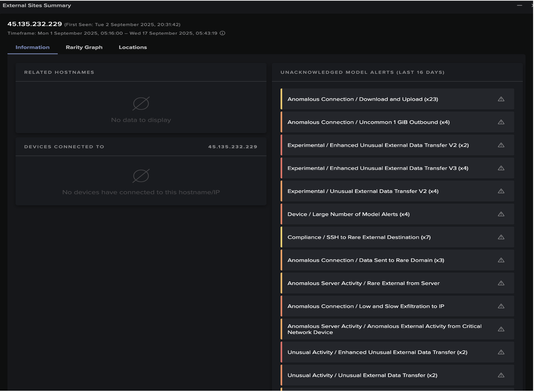Viewport: 534px width, 392px height.
Task: Click the warning icon on Download and Upload alert
Action: point(502,99)
